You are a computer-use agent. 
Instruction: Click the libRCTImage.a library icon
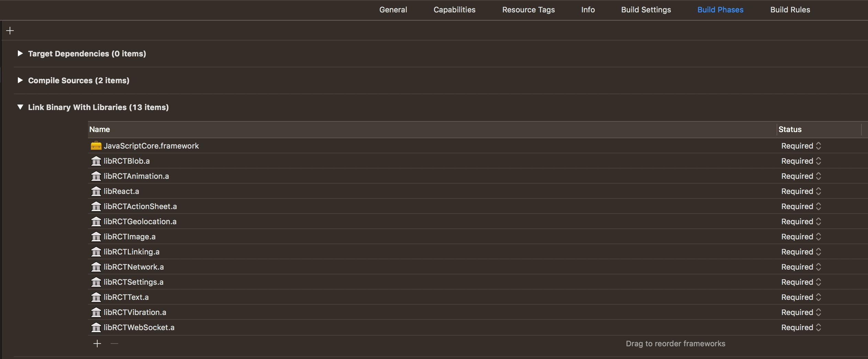[x=96, y=237]
